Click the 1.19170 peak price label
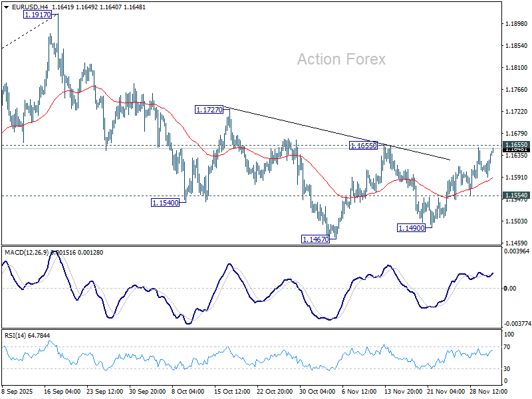This screenshot has height=399, width=532. click(37, 14)
